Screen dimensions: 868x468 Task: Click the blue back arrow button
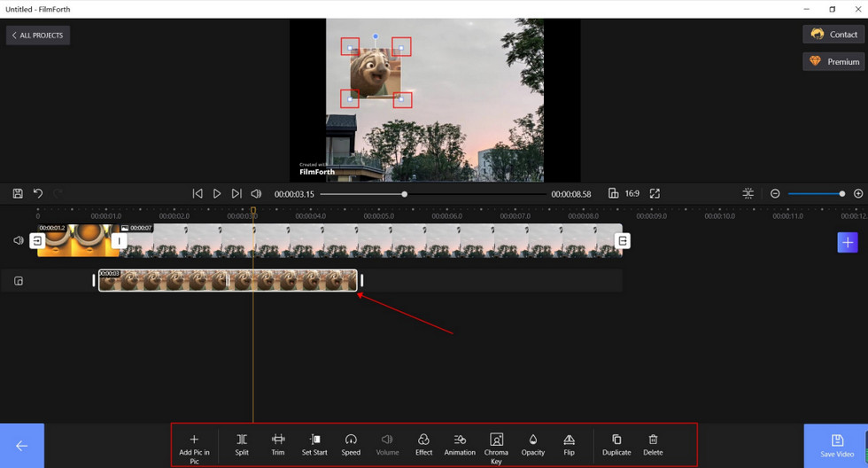[21, 446]
